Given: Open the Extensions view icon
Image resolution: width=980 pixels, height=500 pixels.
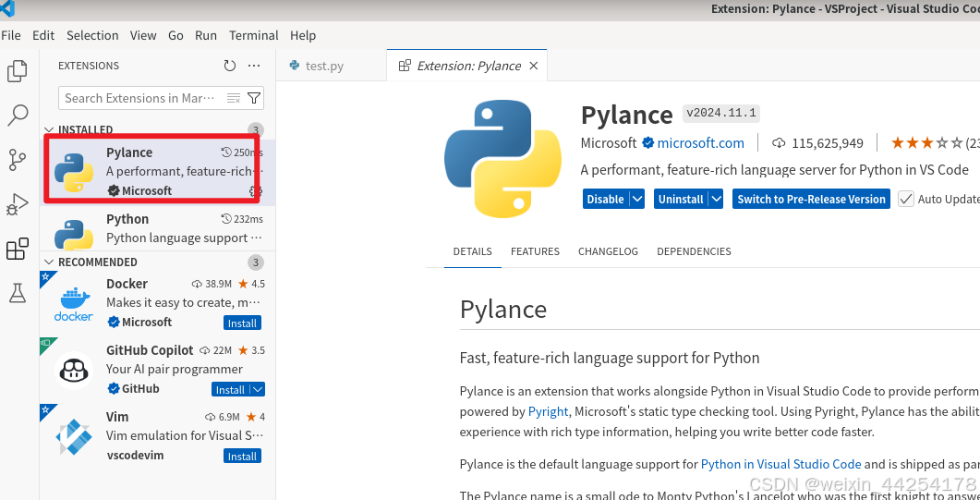Looking at the screenshot, I should tap(18, 249).
